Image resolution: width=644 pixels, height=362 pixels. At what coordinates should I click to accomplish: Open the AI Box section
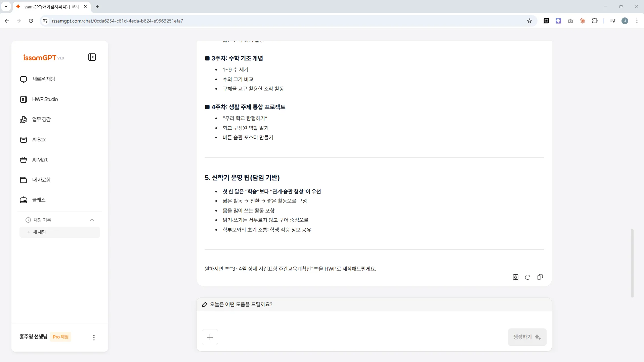(x=38, y=139)
